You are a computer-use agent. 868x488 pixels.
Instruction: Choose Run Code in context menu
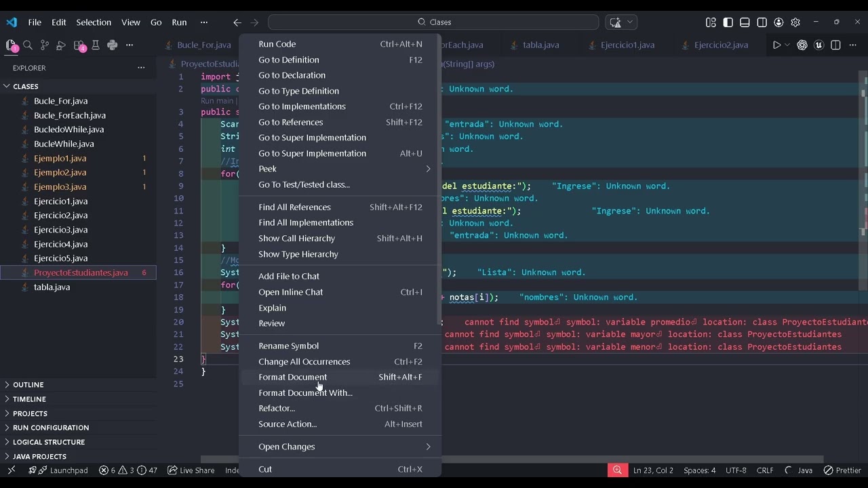pyautogui.click(x=340, y=44)
